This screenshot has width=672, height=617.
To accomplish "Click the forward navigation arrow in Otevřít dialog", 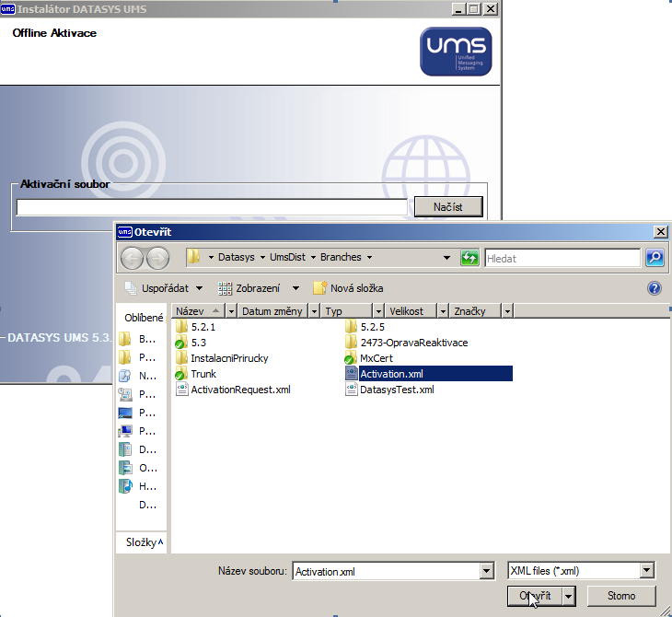I will pos(157,258).
